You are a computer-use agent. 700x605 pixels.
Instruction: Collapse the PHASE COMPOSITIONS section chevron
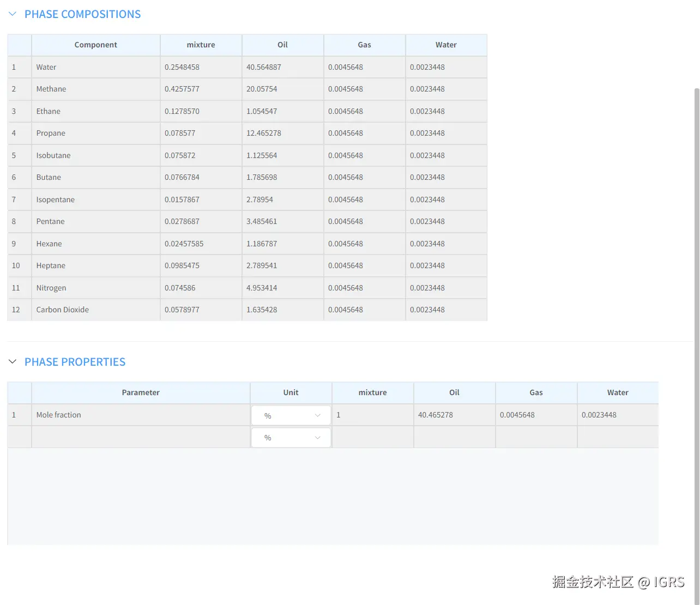pos(13,14)
